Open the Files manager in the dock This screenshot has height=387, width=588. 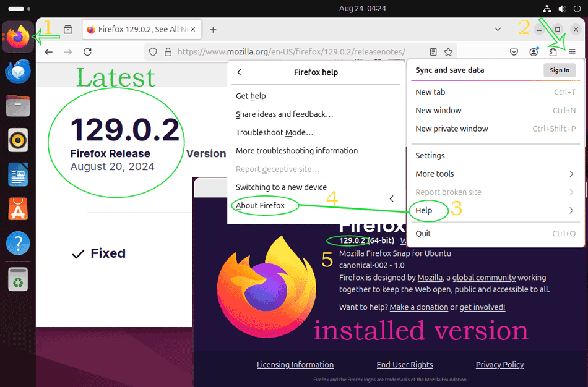17,106
